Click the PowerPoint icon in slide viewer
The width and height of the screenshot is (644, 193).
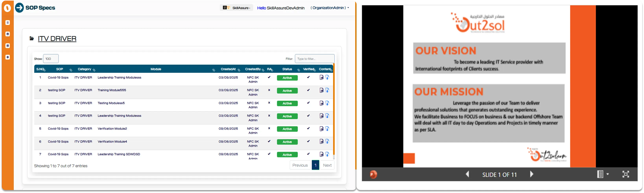click(x=373, y=175)
